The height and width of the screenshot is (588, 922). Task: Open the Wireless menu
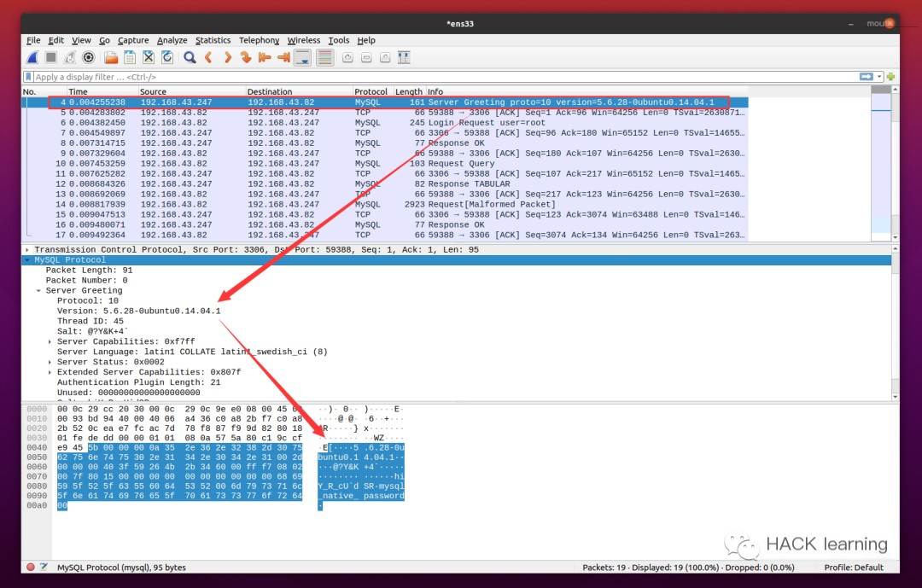303,40
